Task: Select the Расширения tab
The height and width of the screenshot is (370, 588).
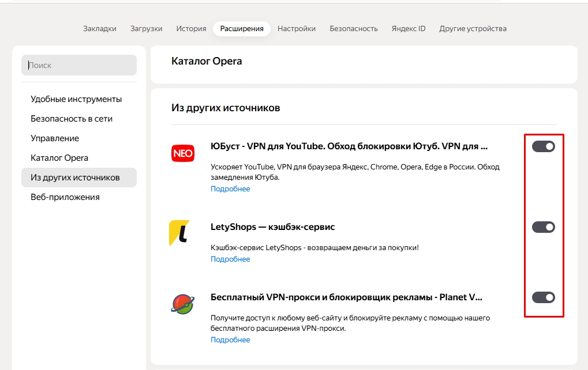Action: pos(242,29)
